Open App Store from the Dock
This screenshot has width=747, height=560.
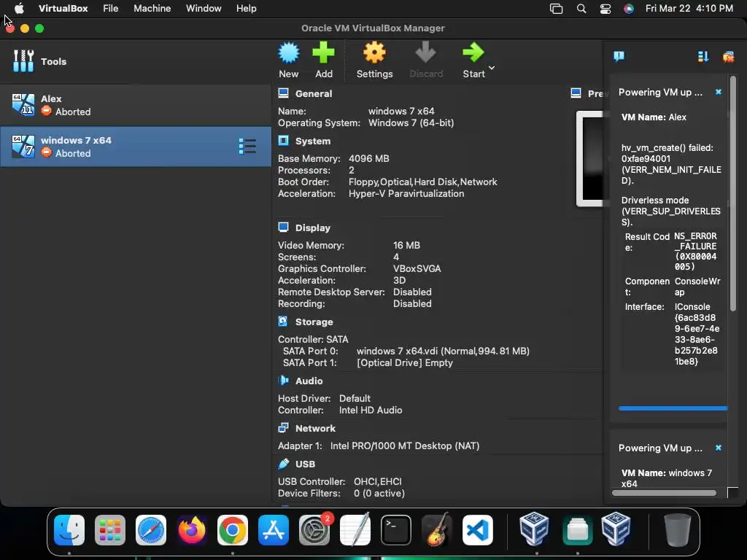pos(274,529)
